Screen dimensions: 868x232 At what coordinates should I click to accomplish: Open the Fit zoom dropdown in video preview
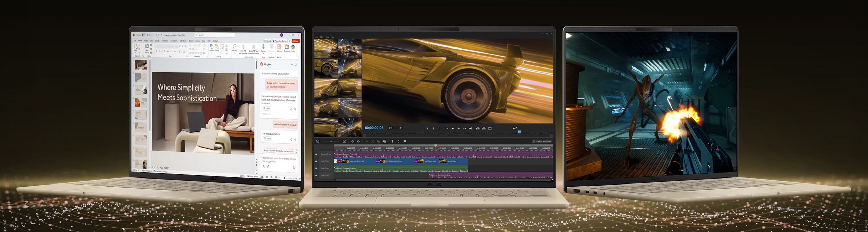(x=395, y=128)
